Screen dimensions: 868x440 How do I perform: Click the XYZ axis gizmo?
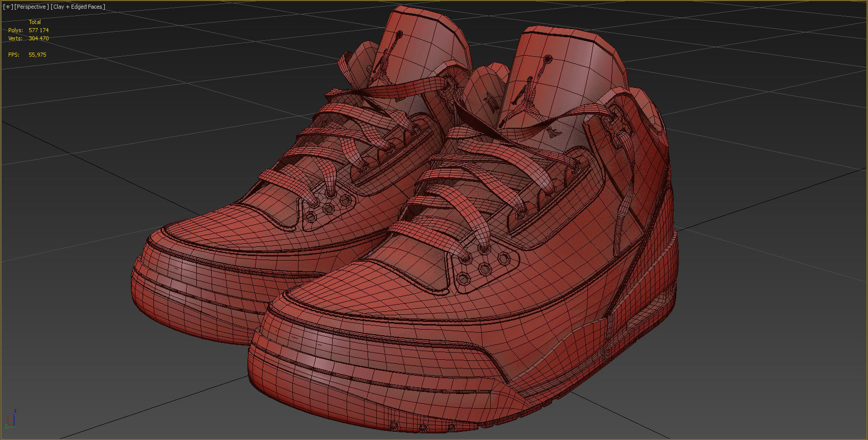click(x=10, y=419)
